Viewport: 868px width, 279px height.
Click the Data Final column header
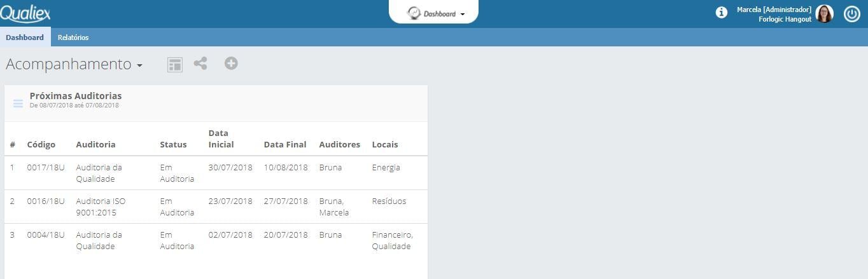pyautogui.click(x=285, y=144)
